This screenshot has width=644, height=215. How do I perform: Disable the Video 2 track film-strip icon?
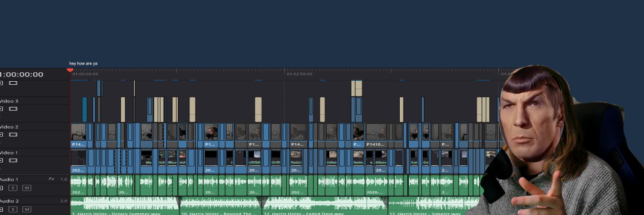[13, 135]
